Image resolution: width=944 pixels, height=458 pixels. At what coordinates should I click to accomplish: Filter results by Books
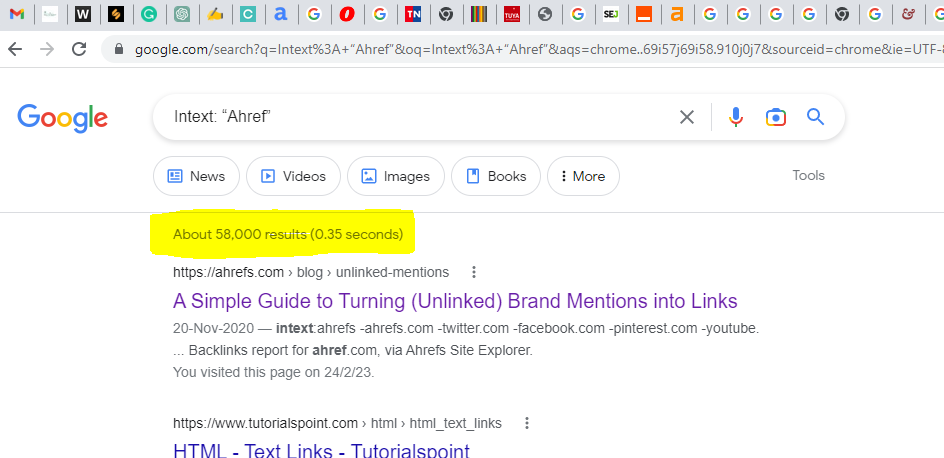(x=495, y=176)
